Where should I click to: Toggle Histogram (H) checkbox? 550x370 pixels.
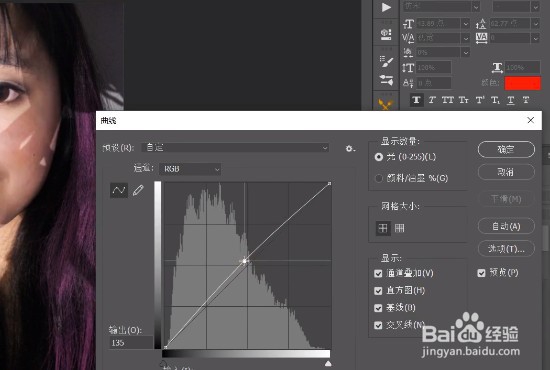(x=378, y=290)
